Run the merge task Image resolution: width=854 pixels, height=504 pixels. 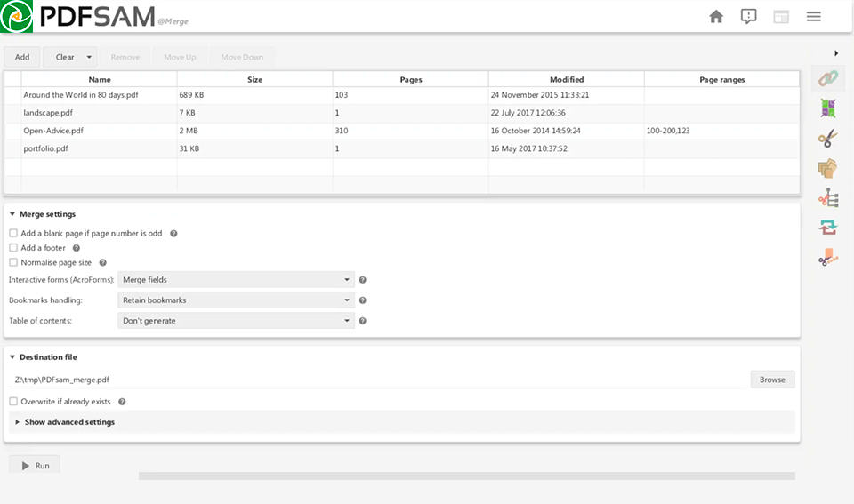(x=35, y=466)
